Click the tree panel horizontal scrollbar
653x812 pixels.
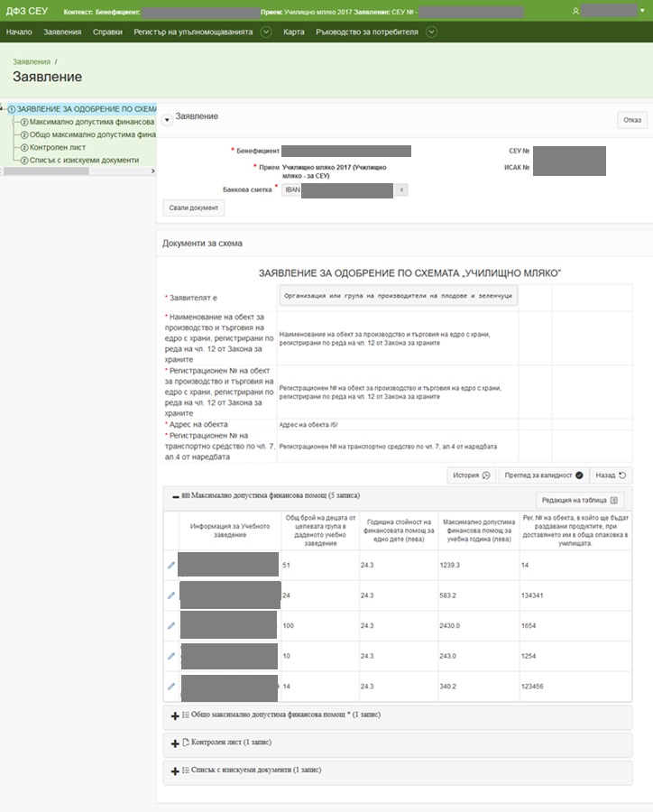tap(47, 171)
